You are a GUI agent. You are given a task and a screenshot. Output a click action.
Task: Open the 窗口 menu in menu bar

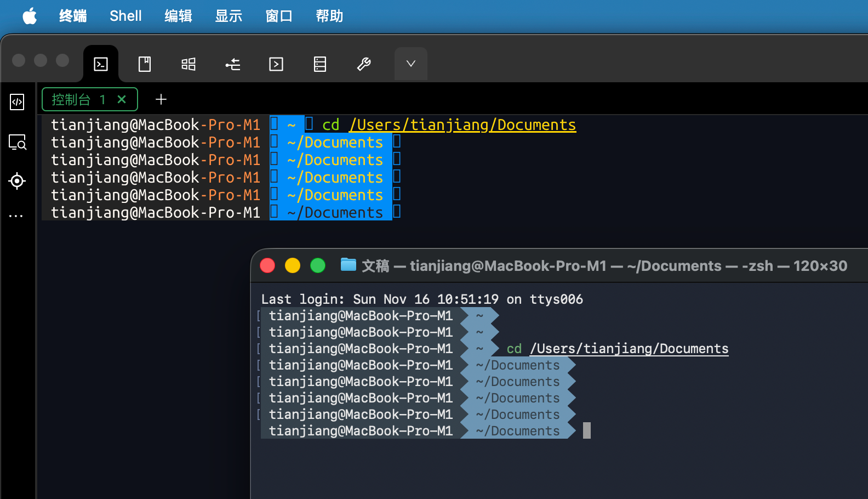click(x=279, y=16)
